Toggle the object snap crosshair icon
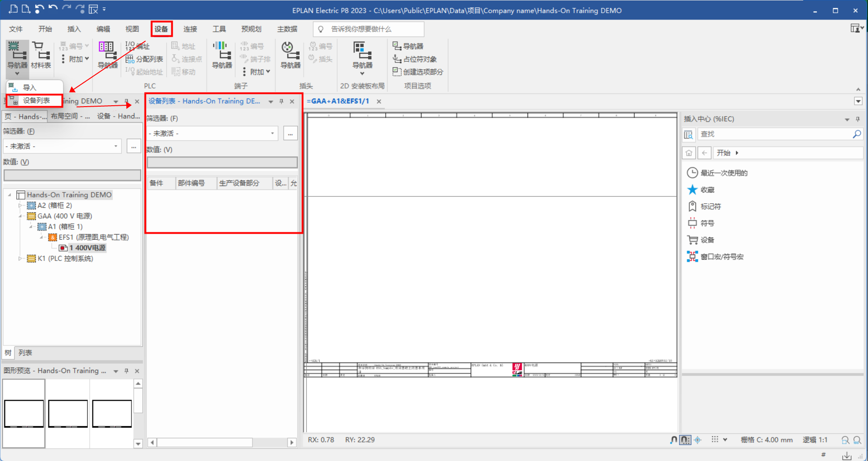The height and width of the screenshot is (461, 868). 698,440
